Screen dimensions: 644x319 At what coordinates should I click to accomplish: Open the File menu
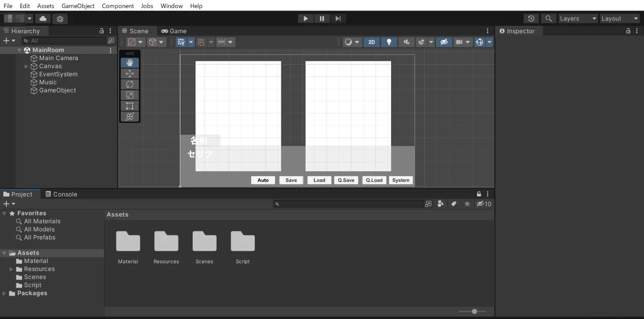click(x=8, y=6)
